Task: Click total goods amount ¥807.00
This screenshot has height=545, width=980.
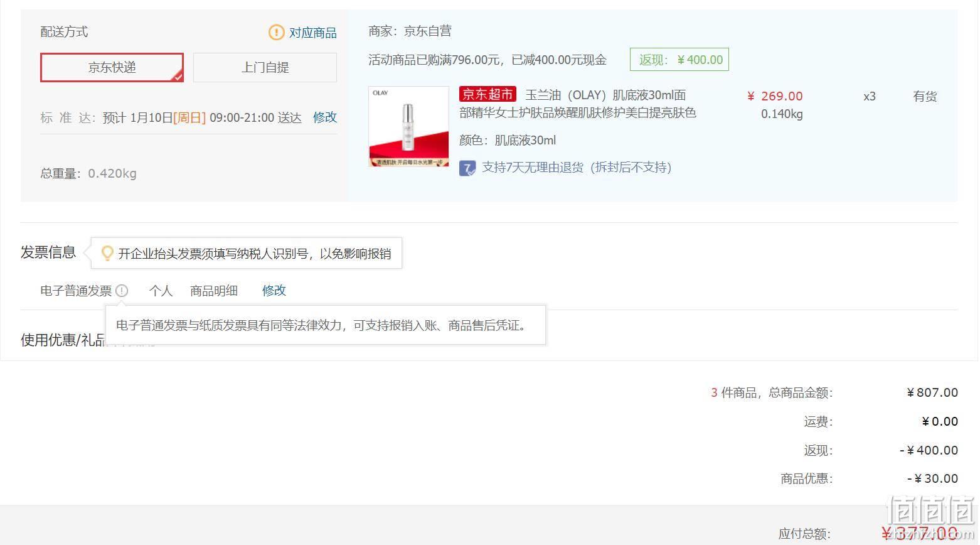Action: coord(932,392)
